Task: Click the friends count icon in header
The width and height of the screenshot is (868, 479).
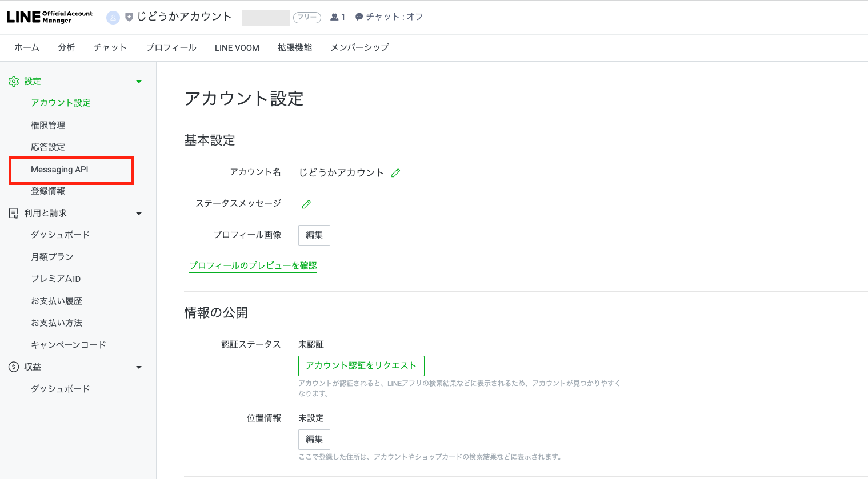Action: (x=334, y=17)
